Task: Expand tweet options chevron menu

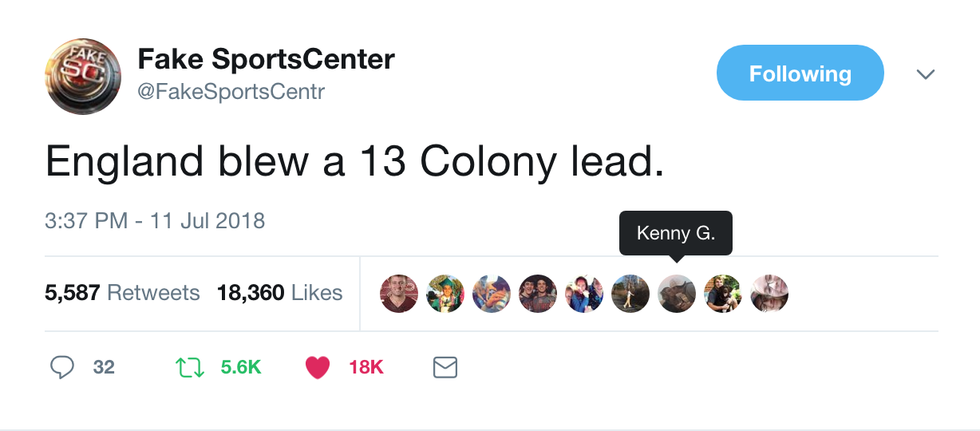Action: (926, 74)
